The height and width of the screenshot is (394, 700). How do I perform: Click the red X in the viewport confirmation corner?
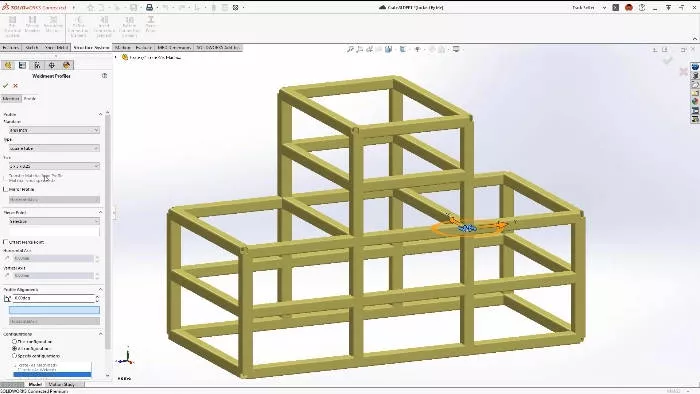(683, 71)
